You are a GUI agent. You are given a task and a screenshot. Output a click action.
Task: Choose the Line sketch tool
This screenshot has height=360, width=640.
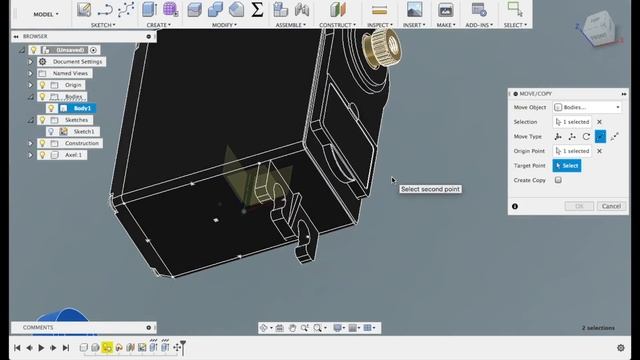click(x=105, y=10)
